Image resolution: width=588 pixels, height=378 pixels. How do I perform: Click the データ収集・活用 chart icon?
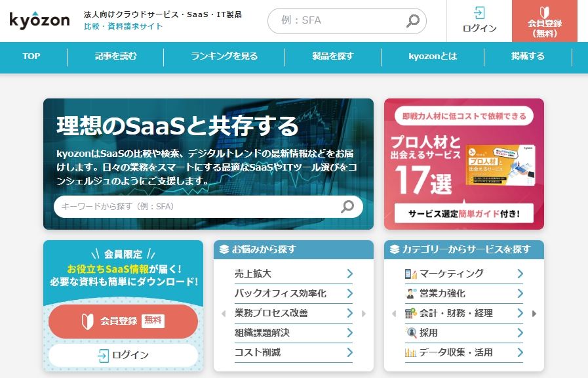point(410,352)
